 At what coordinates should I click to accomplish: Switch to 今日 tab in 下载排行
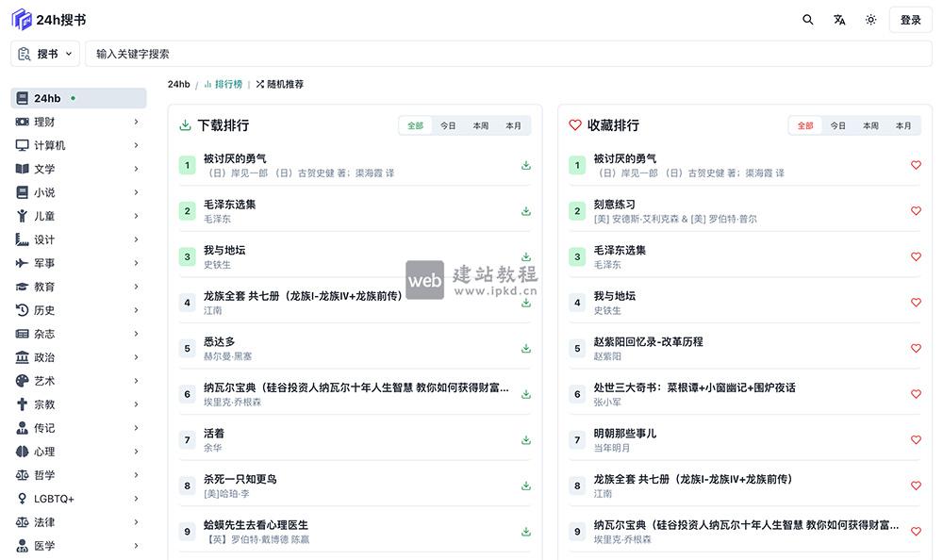tap(448, 124)
